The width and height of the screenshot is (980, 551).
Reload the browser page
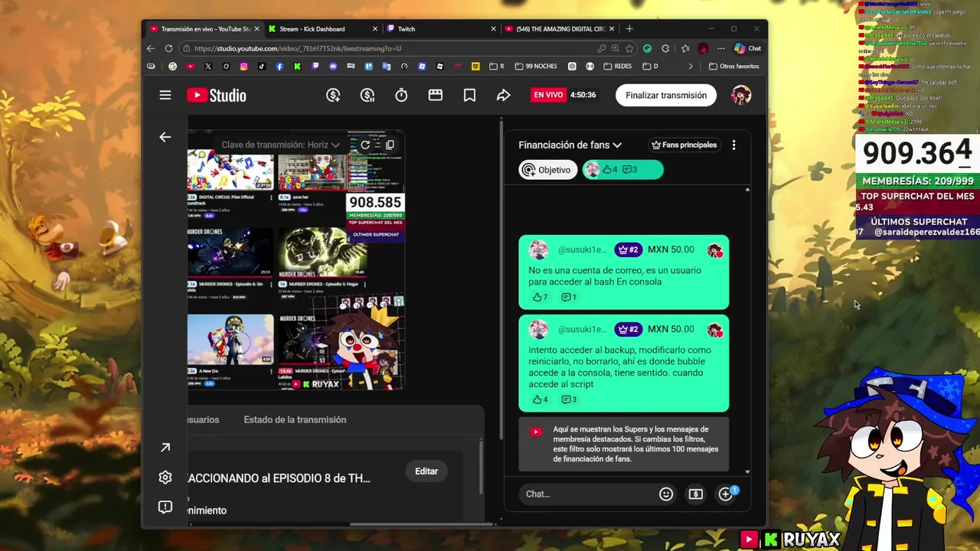pyautogui.click(x=168, y=48)
